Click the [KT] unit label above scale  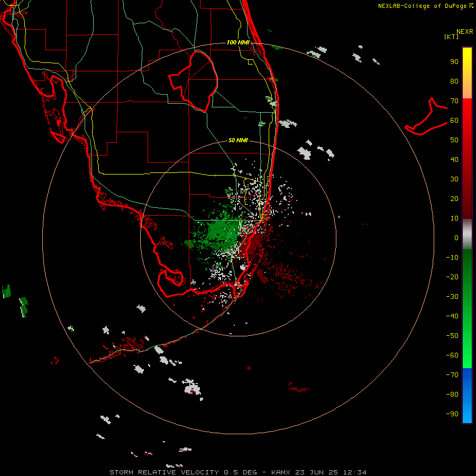[x=451, y=36]
